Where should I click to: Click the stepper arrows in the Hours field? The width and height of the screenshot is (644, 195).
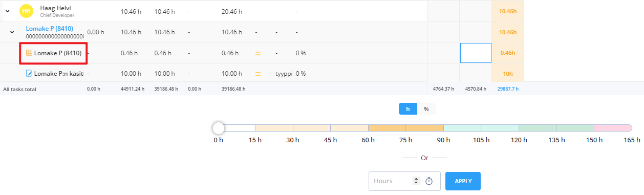[416, 181]
